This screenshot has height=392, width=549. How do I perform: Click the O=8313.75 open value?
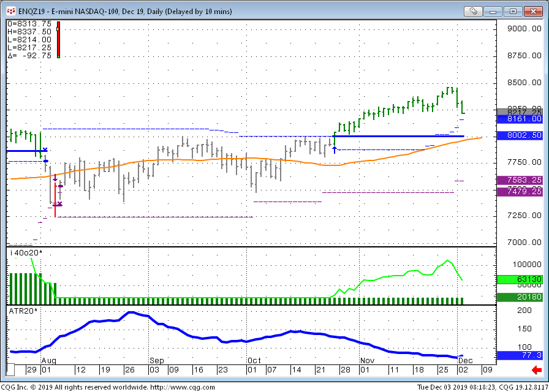(29, 24)
